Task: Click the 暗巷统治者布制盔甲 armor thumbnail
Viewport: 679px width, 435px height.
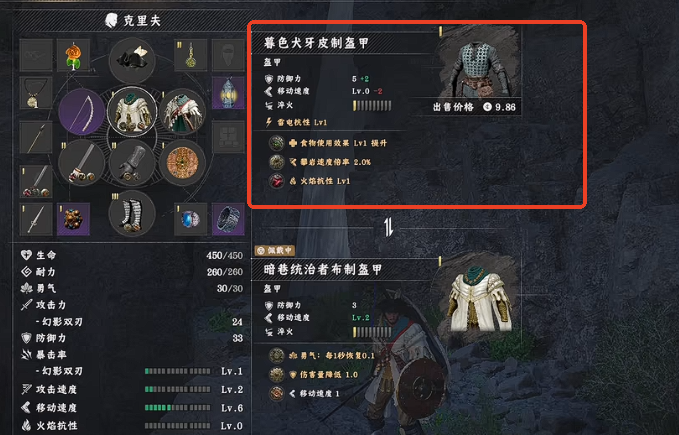Action: [479, 294]
